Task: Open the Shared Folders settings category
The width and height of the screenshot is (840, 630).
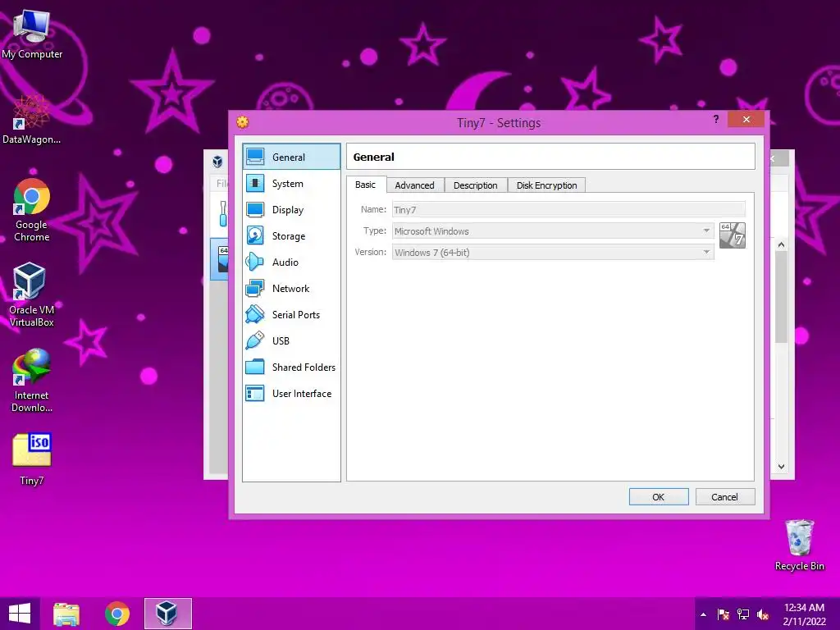Action: [x=291, y=367]
